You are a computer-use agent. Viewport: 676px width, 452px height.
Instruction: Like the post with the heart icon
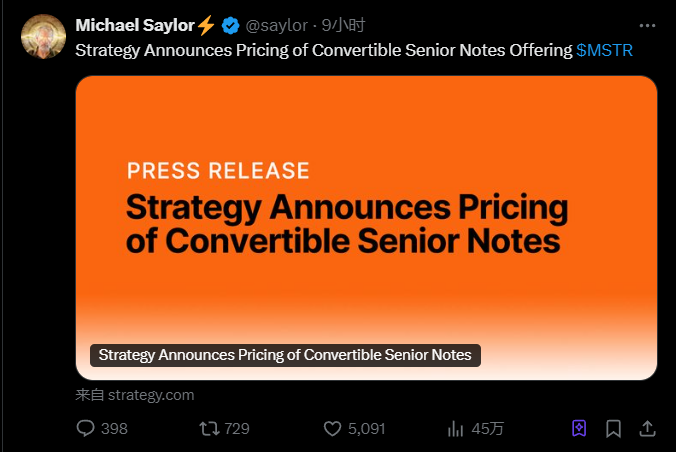[332, 429]
